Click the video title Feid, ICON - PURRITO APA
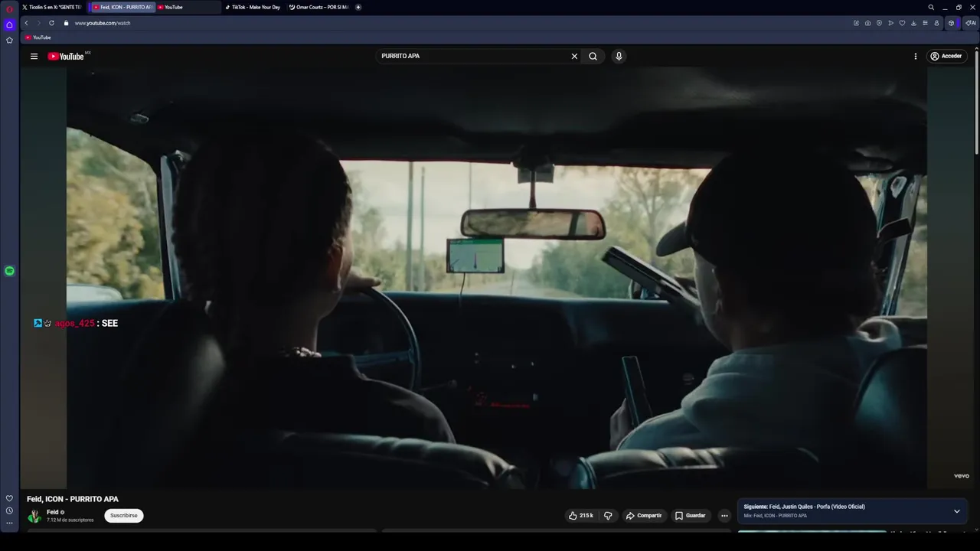This screenshot has width=980, height=551. click(x=73, y=499)
